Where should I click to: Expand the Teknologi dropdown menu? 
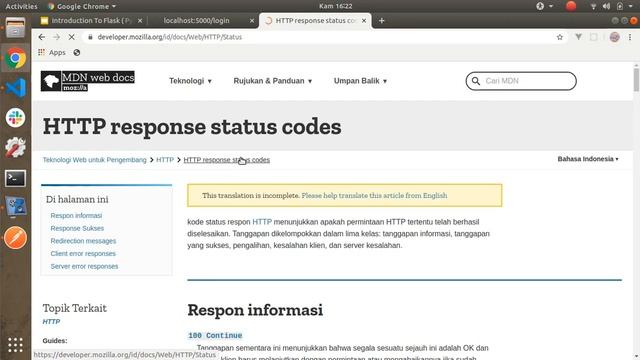[190, 81]
